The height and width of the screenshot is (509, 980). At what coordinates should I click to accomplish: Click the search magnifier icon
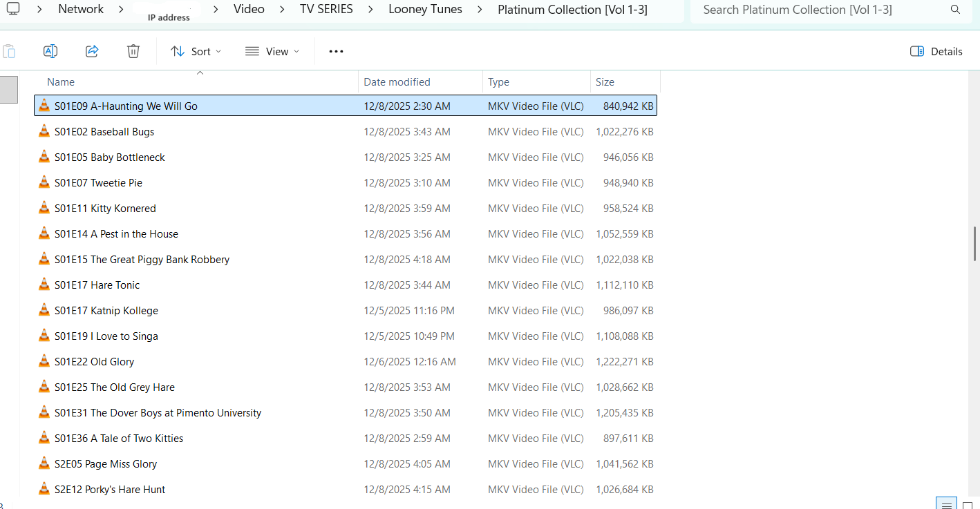[955, 10]
